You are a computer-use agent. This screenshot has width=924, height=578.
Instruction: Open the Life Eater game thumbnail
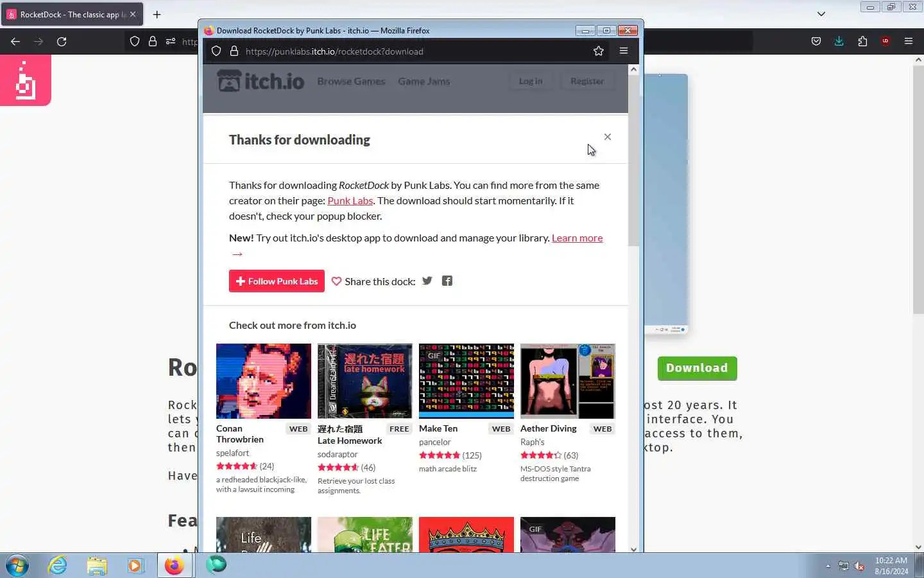[x=365, y=534]
